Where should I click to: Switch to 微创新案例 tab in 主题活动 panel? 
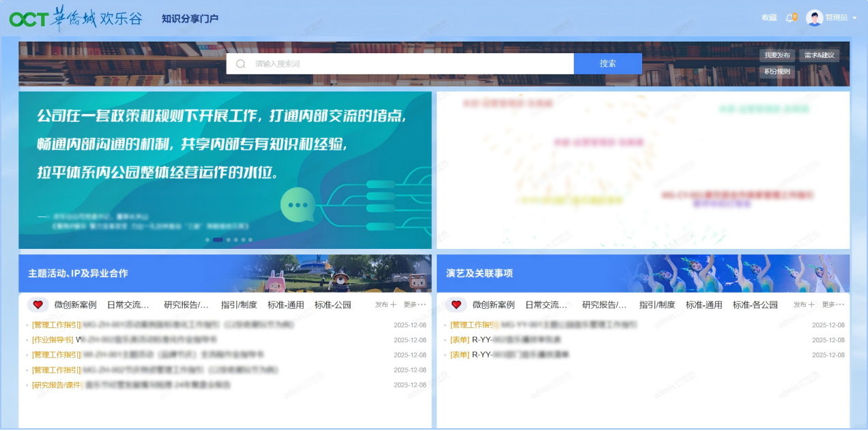pos(75,305)
